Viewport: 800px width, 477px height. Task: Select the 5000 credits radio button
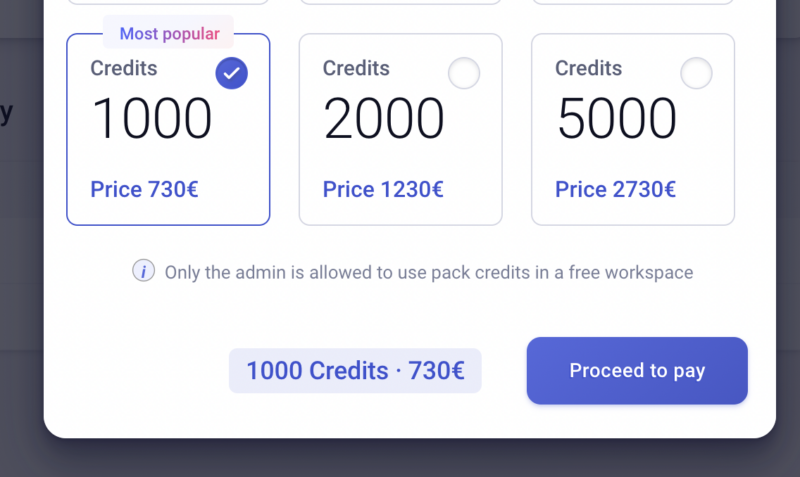[696, 73]
